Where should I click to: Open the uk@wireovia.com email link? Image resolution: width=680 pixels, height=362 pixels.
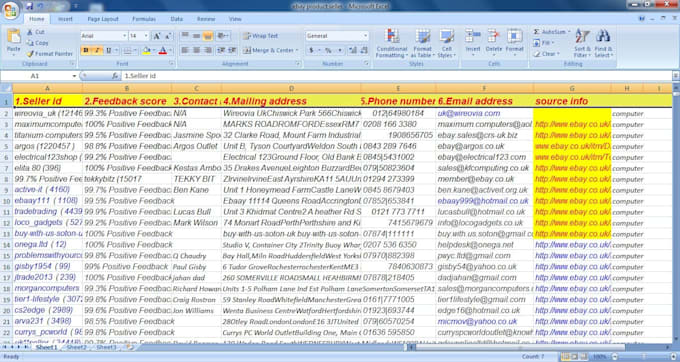point(469,113)
